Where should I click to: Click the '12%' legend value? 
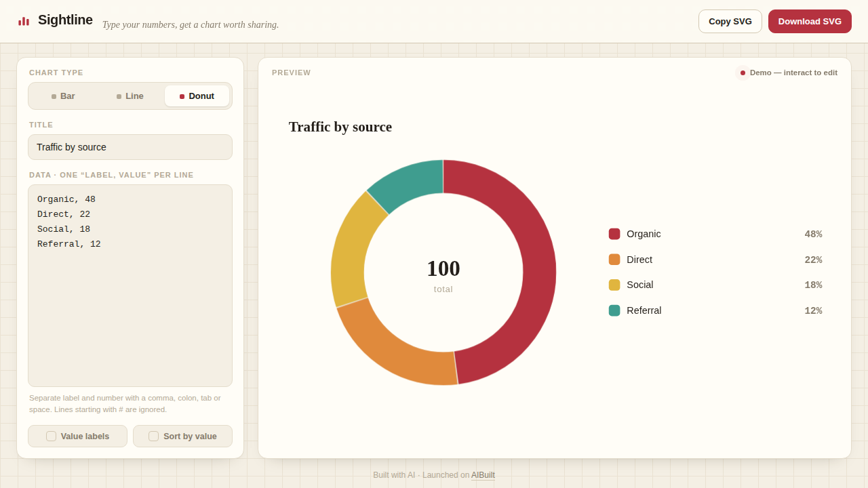click(x=813, y=311)
